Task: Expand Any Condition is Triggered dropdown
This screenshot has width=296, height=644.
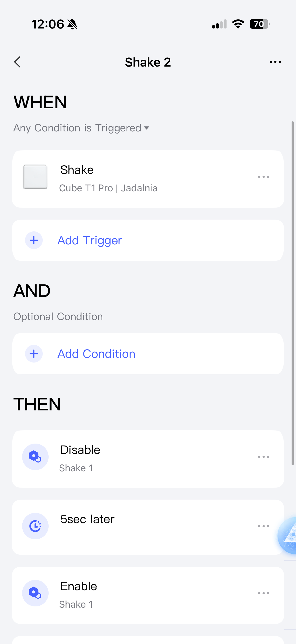Action: click(x=77, y=128)
